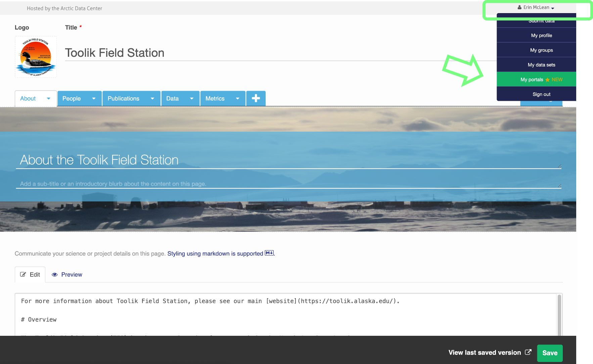Image resolution: width=593 pixels, height=364 pixels.
Task: Click the Toolik Field Station logo thumbnail
Action: coord(36,57)
